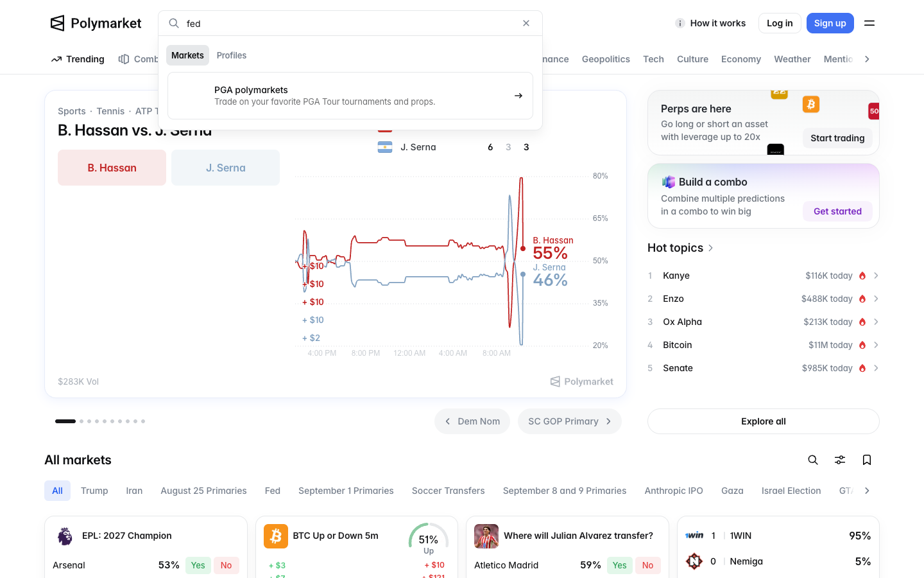Click Get started on combo card

837,211
